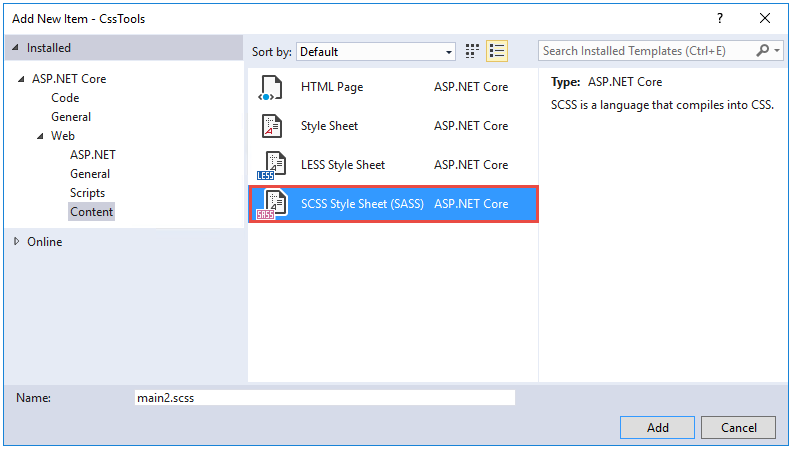Click the Type: ASP.NET Core detail line
Viewport: 792px width, 450px height.
[606, 82]
